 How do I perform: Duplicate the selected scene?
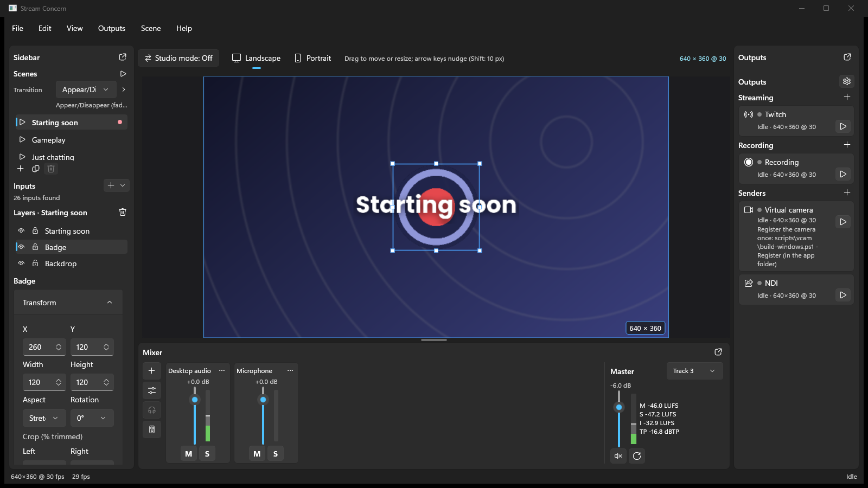pos(36,169)
